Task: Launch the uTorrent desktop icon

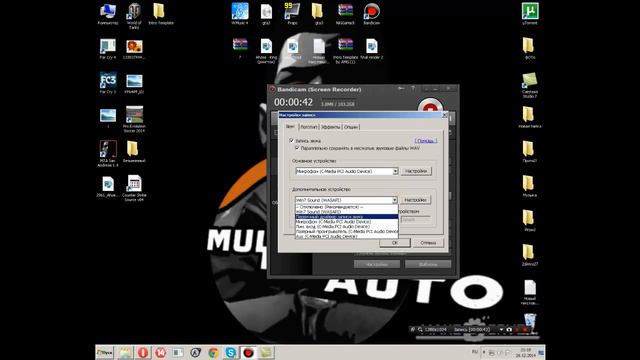Action: point(530,14)
